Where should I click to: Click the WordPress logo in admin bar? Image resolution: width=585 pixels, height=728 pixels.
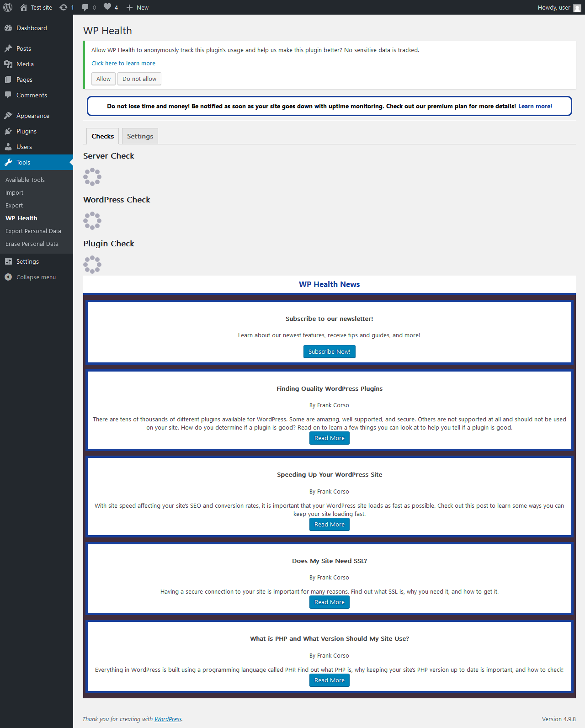8,7
